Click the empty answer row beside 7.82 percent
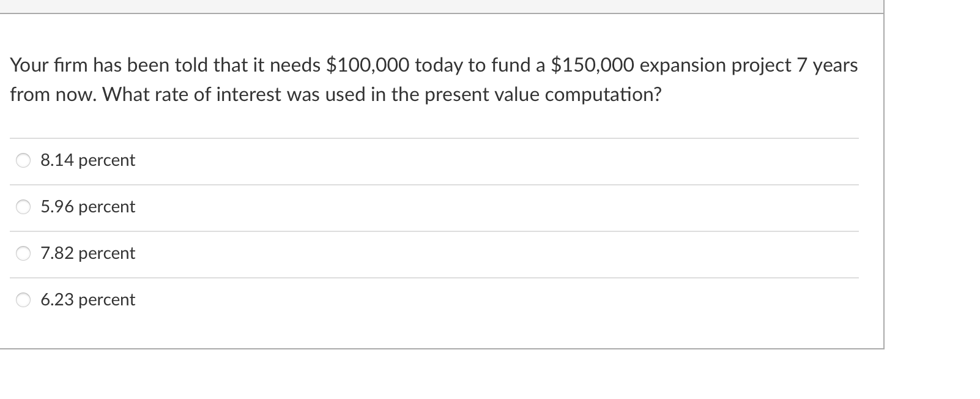Image resolution: width=980 pixels, height=399 pixels. pyautogui.click(x=497, y=254)
